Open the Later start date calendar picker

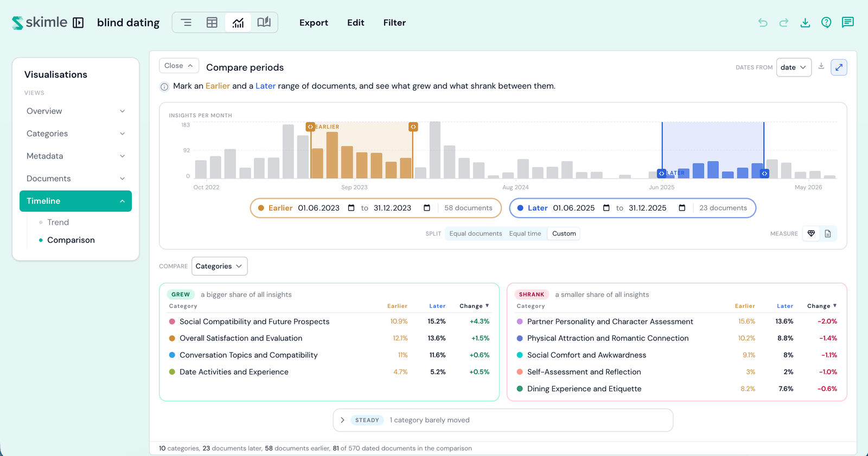coord(606,208)
